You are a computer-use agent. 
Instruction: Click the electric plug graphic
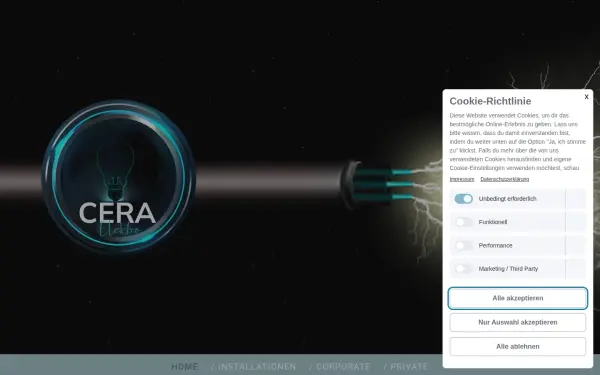(x=377, y=185)
